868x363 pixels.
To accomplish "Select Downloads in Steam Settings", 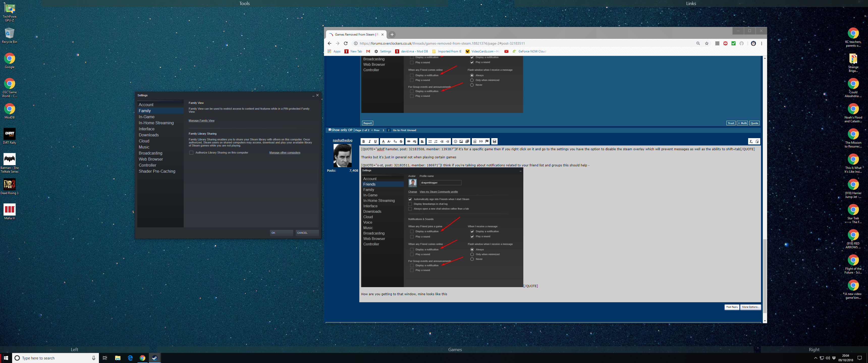I will click(160, 135).
